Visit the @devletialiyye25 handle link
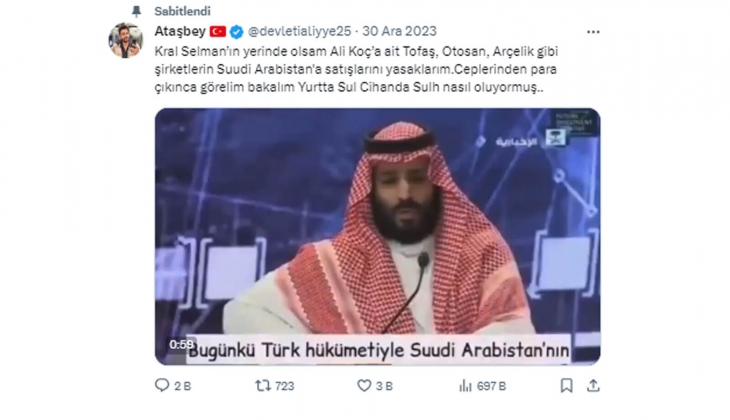Viewport: 730px width, 420px height. click(299, 31)
